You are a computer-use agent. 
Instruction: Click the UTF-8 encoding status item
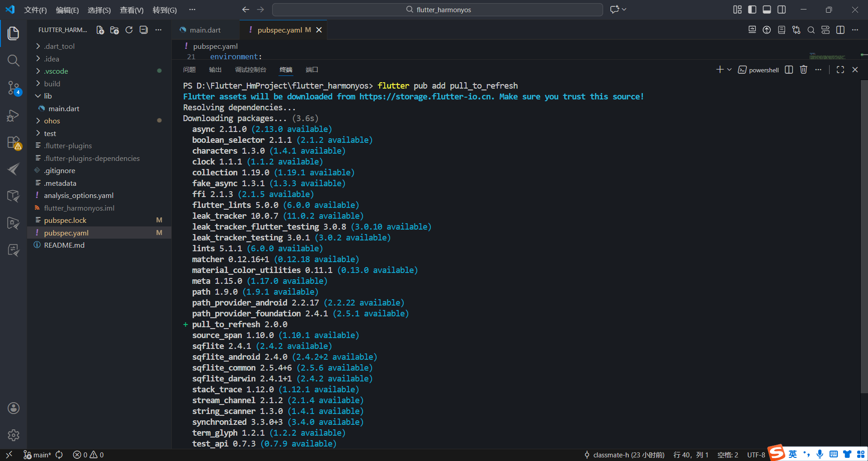click(x=756, y=455)
